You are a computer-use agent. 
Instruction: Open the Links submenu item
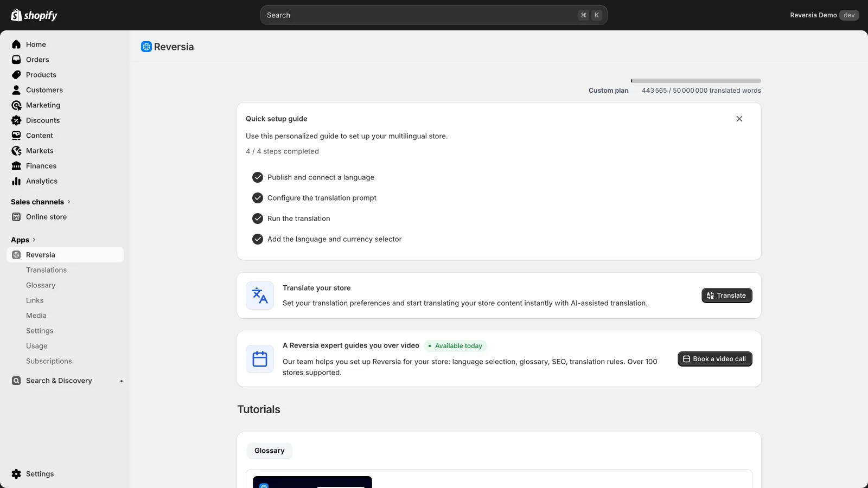(35, 300)
